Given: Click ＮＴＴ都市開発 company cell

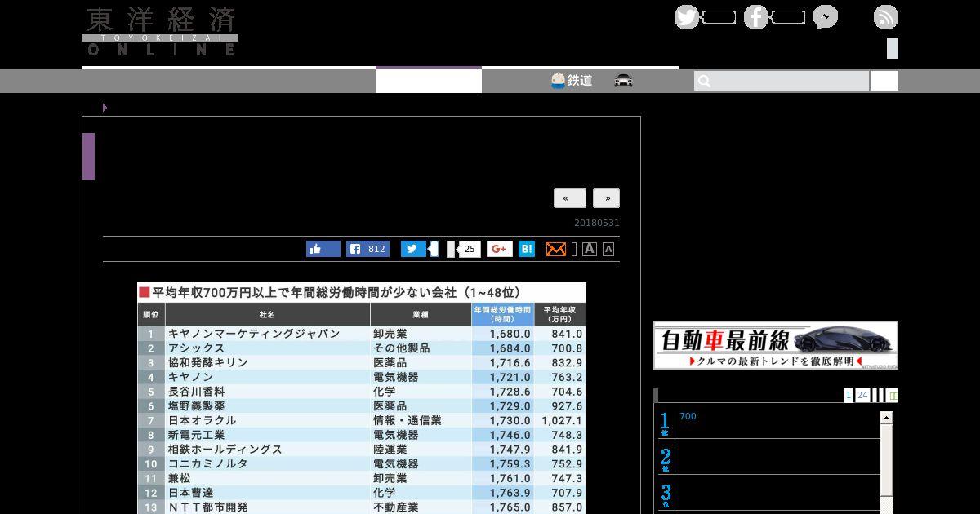Looking at the screenshot, I should click(207, 507).
